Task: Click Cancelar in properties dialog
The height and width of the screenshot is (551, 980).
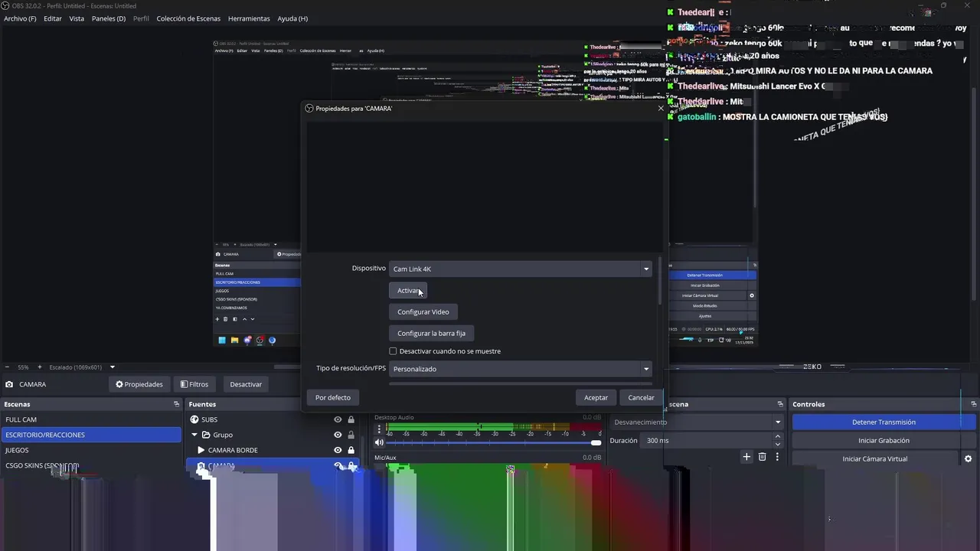Action: point(641,397)
